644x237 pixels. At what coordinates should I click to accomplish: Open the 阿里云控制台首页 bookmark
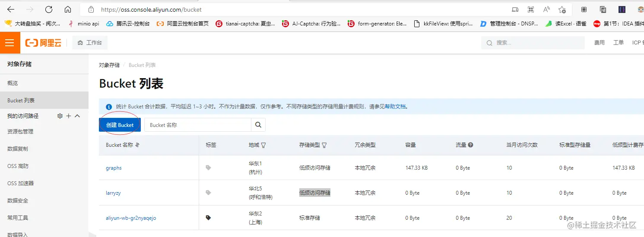coord(183,24)
